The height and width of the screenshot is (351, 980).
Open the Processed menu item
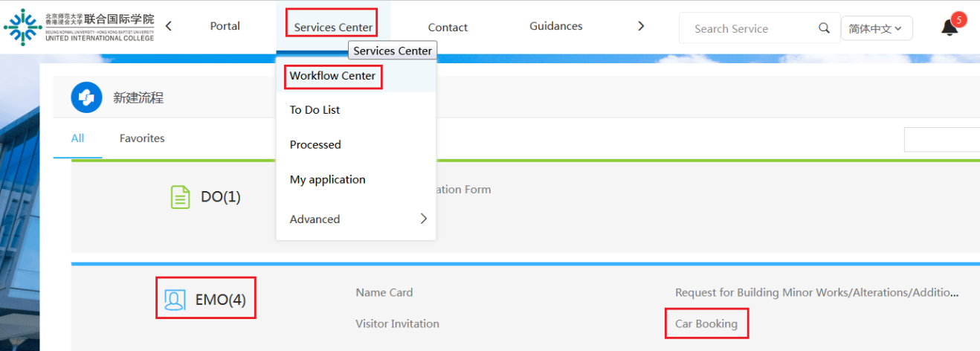click(x=315, y=145)
